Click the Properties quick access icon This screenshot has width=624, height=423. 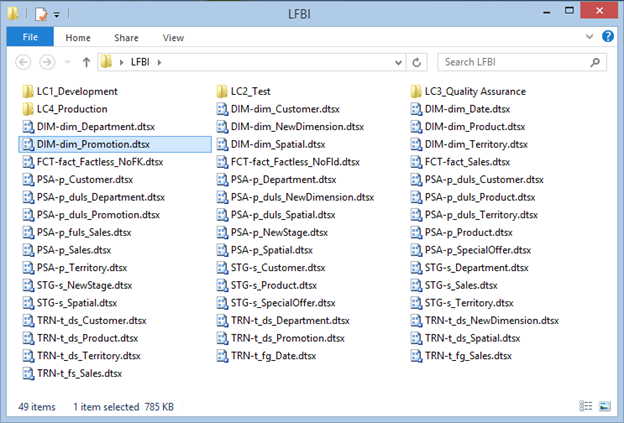pos(41,15)
